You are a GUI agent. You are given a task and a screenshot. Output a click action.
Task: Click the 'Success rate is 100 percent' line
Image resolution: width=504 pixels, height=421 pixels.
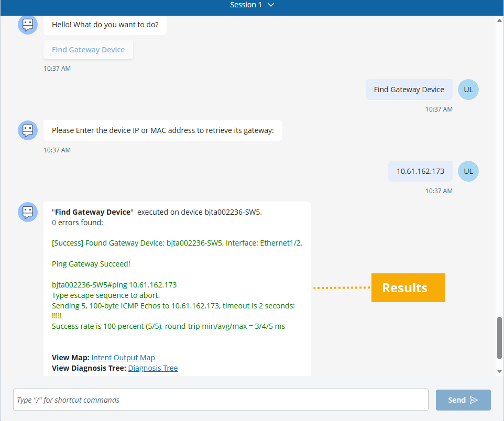(x=168, y=326)
